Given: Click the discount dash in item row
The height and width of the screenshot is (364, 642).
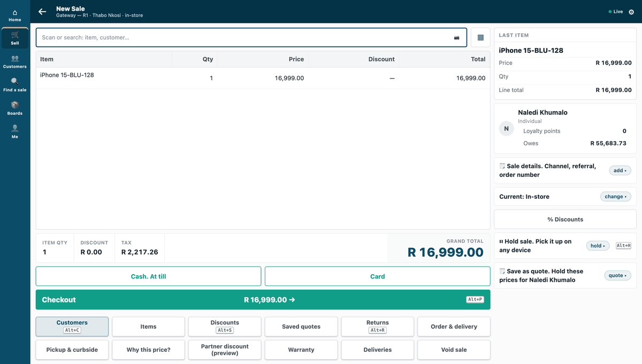Looking at the screenshot, I should click(392, 78).
